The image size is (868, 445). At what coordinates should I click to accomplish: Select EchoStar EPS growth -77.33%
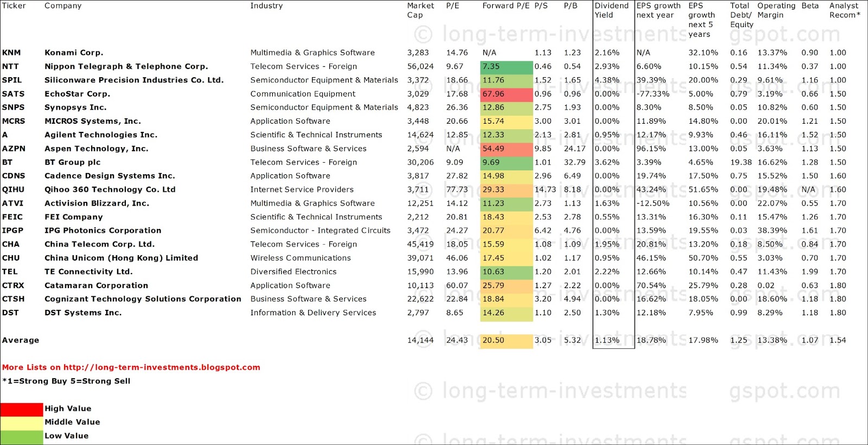653,94
